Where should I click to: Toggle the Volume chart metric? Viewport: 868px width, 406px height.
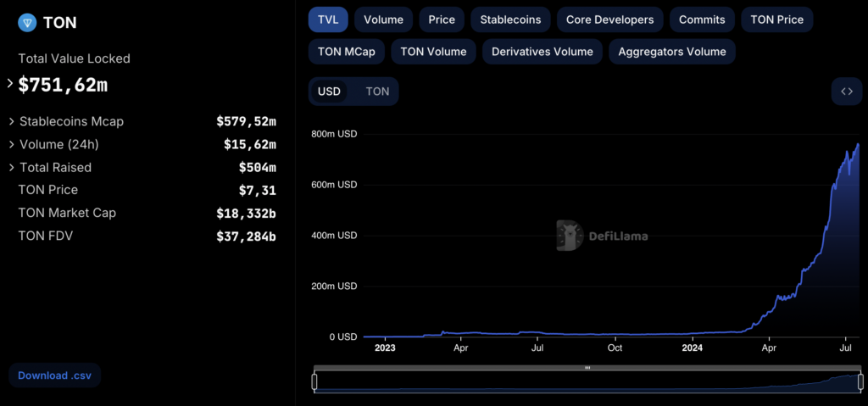pos(384,20)
